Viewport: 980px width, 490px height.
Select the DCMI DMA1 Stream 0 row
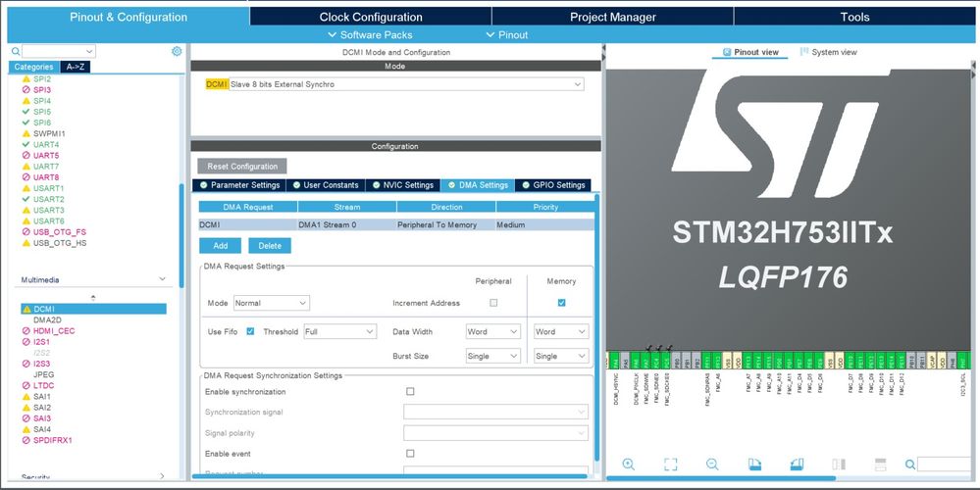pyautogui.click(x=396, y=224)
